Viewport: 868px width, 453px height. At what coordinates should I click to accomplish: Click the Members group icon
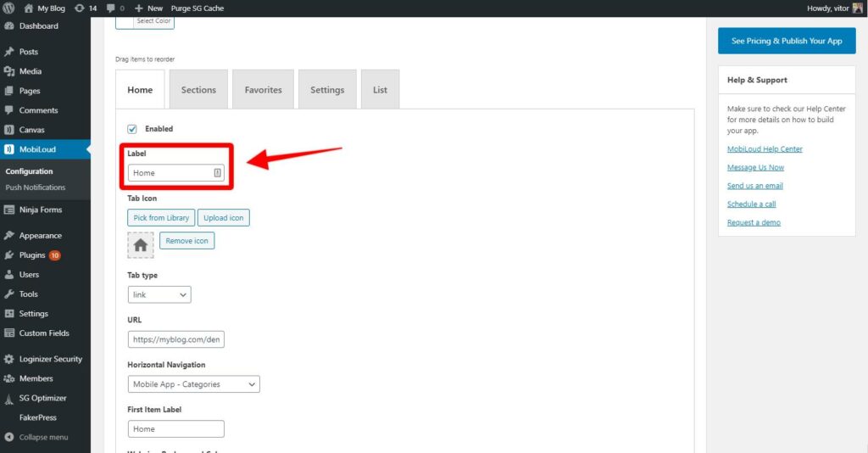[x=8, y=379]
